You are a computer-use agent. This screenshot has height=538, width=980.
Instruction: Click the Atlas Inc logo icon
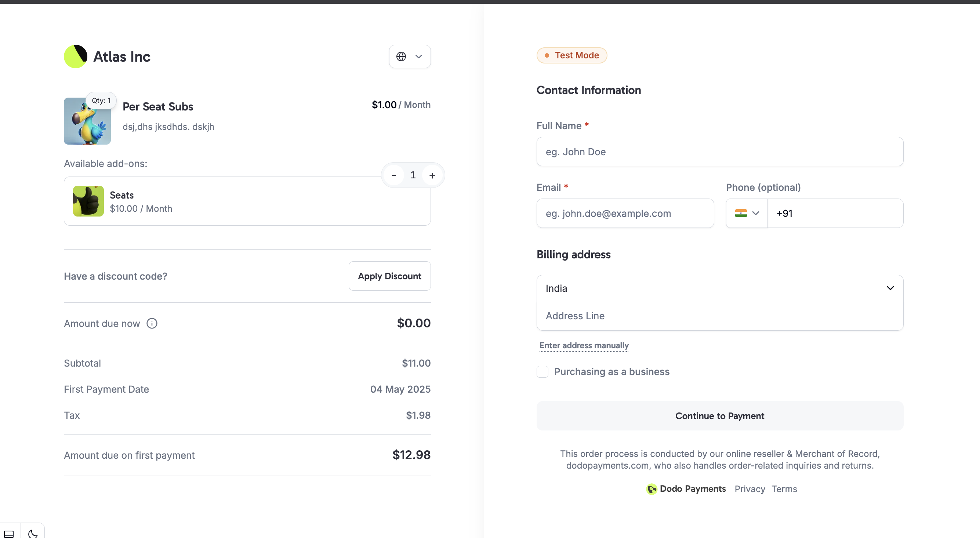coord(75,56)
